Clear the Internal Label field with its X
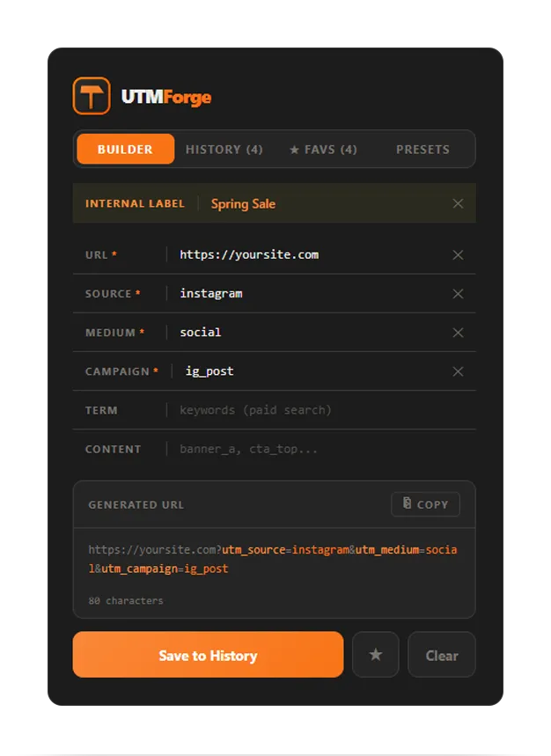The height and width of the screenshot is (756, 551). [x=458, y=203]
